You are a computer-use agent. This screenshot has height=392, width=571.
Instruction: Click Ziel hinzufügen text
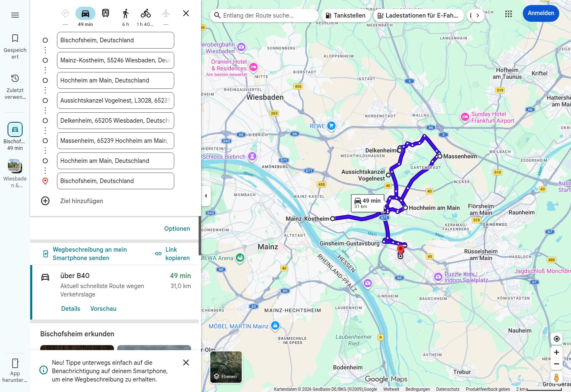pyautogui.click(x=82, y=201)
